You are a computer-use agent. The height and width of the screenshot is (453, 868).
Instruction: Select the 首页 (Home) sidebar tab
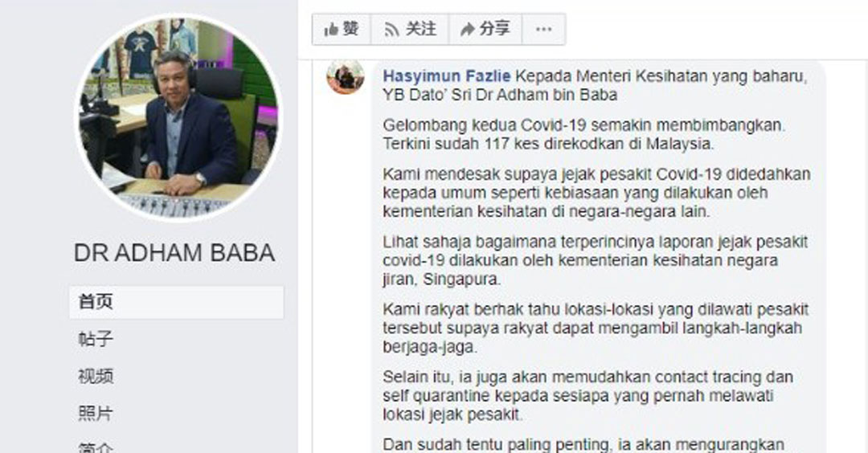(x=177, y=302)
